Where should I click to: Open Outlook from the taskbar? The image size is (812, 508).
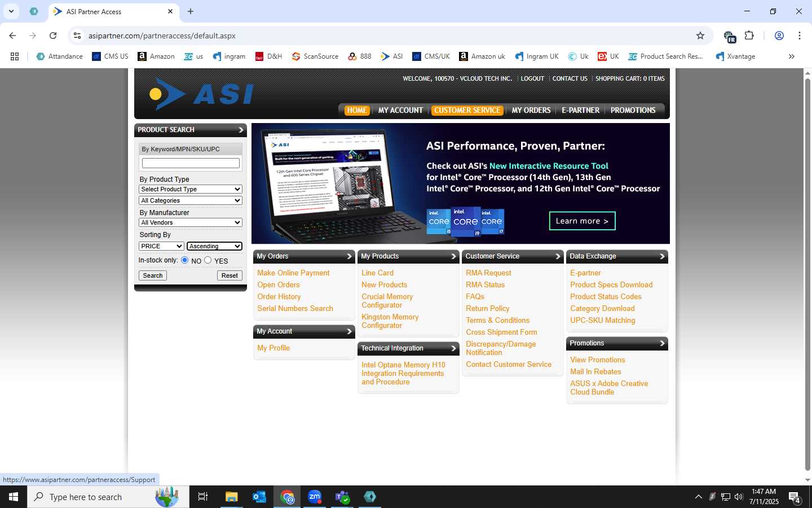pos(259,497)
